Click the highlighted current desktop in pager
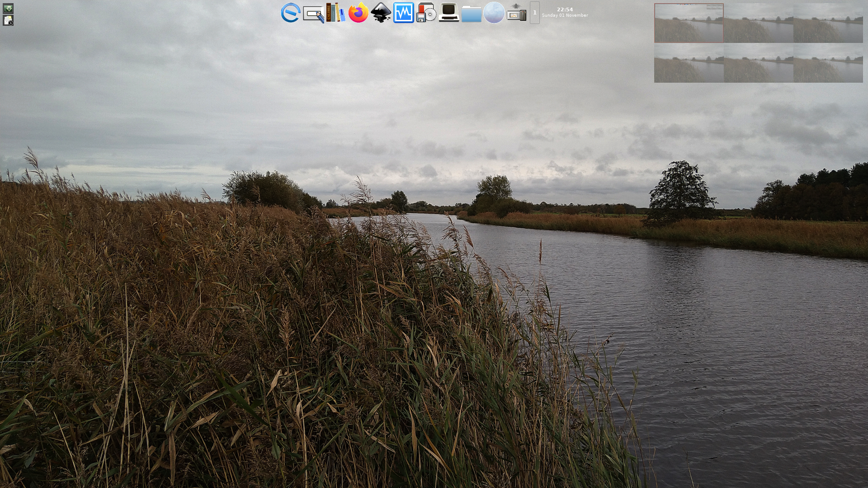The image size is (868, 488). [x=689, y=22]
